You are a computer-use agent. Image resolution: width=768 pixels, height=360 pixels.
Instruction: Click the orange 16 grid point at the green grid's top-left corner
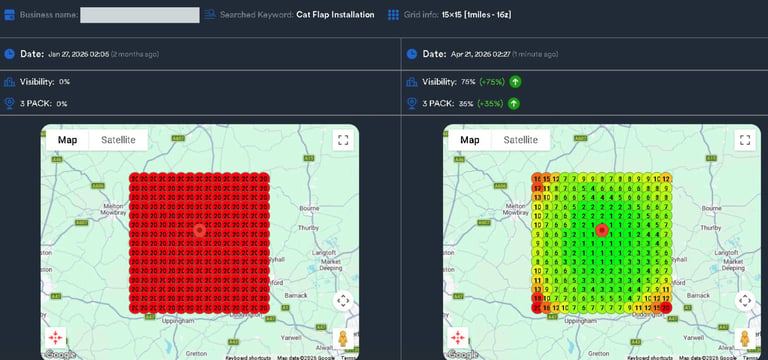point(537,179)
